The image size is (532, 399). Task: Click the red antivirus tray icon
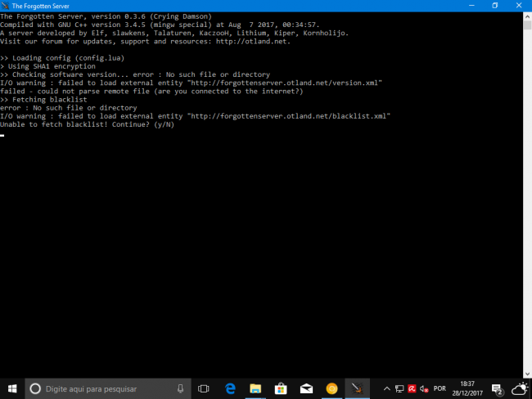[412, 389]
